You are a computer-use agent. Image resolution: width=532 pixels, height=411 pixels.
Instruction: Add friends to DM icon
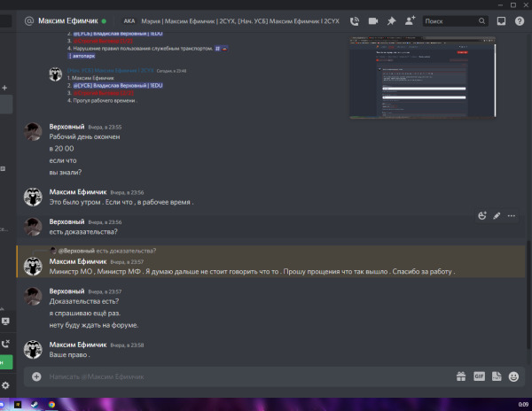point(411,20)
